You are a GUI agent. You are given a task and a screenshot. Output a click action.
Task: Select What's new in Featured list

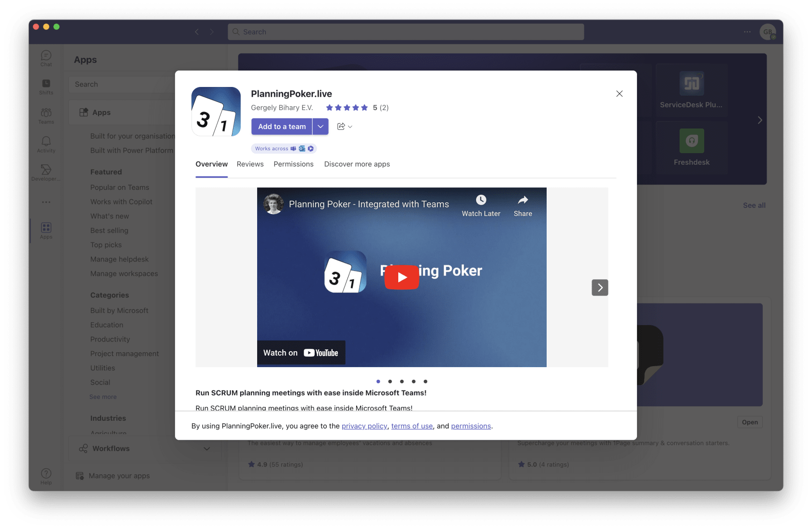(x=110, y=216)
